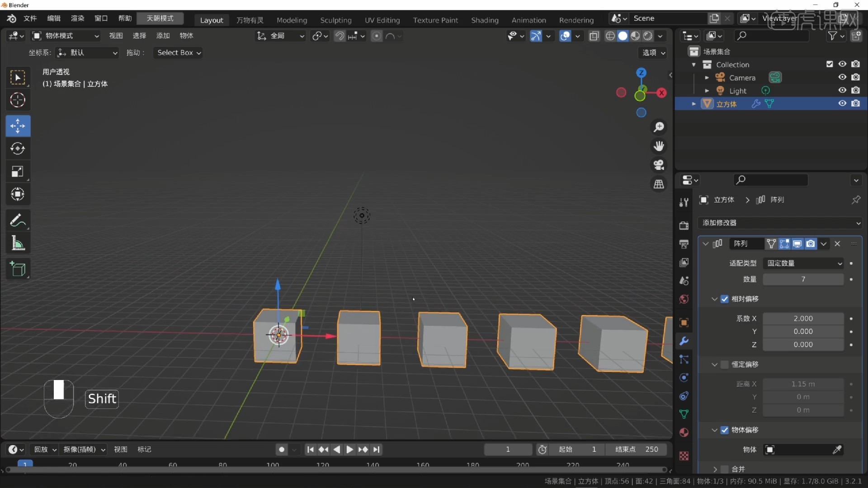Toggle snapping magnet in header
Viewport: 868px width, 488px height.
[340, 36]
